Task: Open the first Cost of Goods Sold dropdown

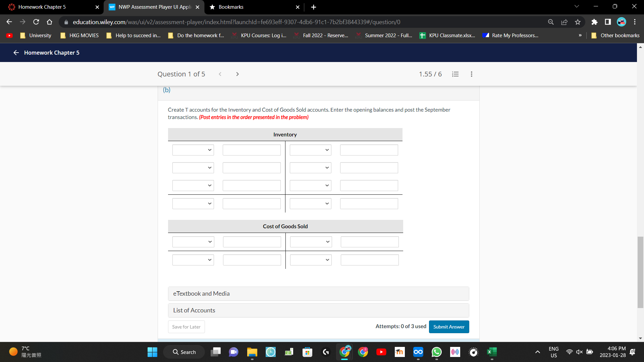Action: 193,242
